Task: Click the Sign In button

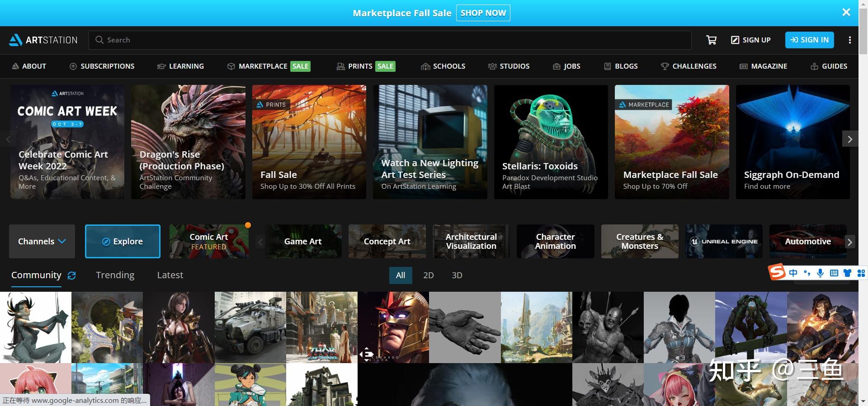Action: pyautogui.click(x=809, y=40)
